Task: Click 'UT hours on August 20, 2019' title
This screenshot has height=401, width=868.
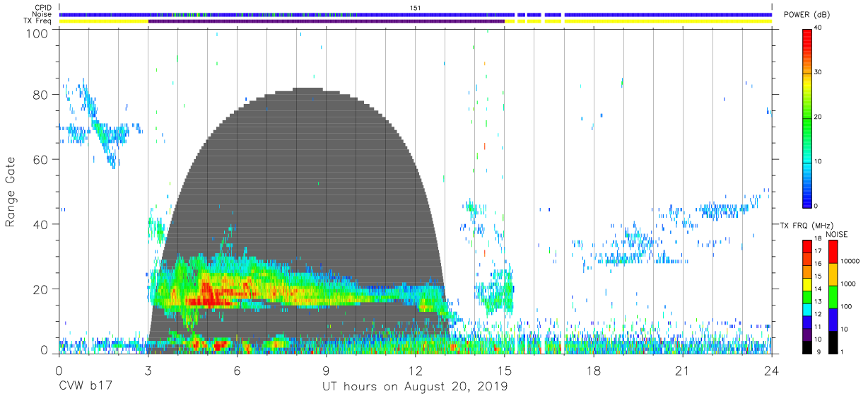Action: [415, 387]
